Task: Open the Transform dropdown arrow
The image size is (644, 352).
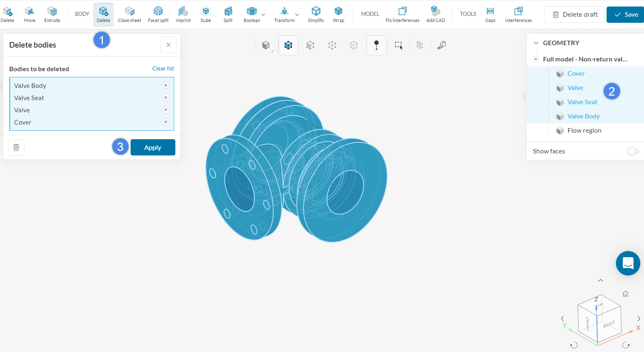Action: tap(297, 15)
